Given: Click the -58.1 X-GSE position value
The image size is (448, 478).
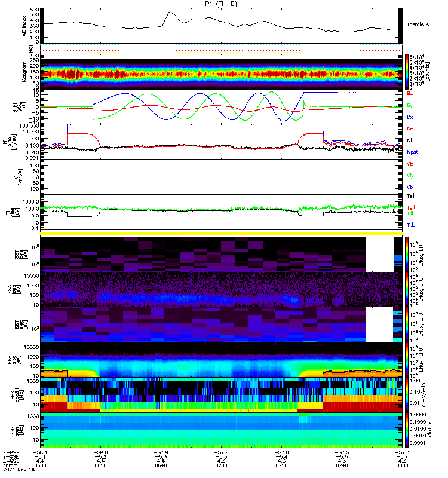Looking at the screenshot, I should [x=40, y=453].
